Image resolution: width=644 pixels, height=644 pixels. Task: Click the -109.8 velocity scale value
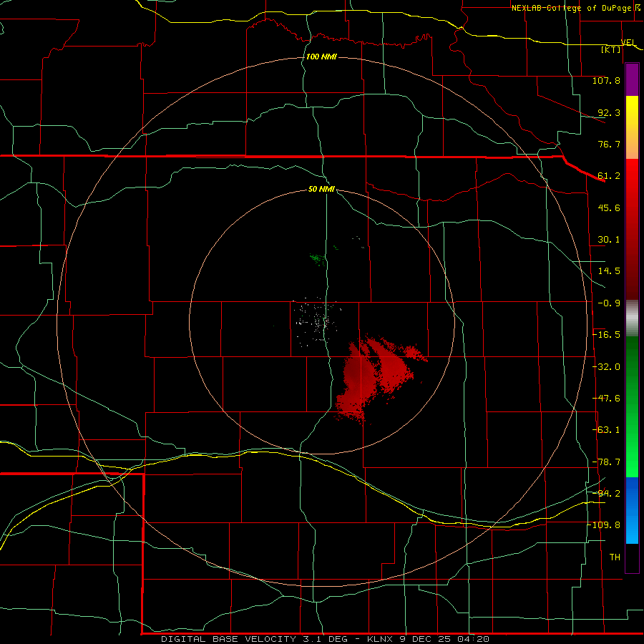tap(604, 525)
